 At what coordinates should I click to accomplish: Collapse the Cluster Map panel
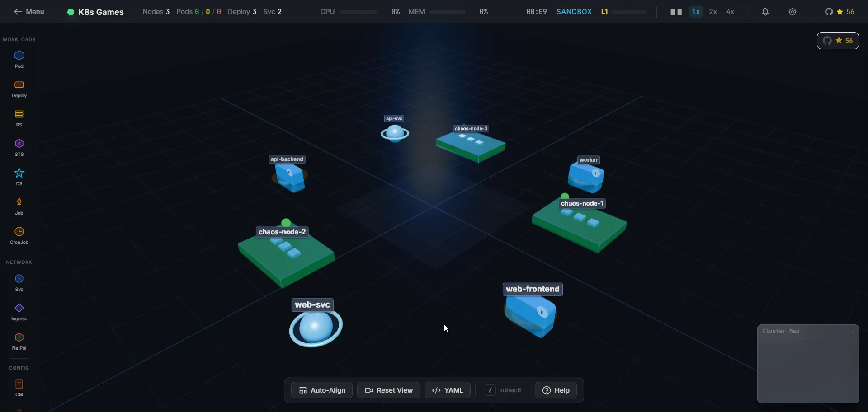[x=854, y=331]
